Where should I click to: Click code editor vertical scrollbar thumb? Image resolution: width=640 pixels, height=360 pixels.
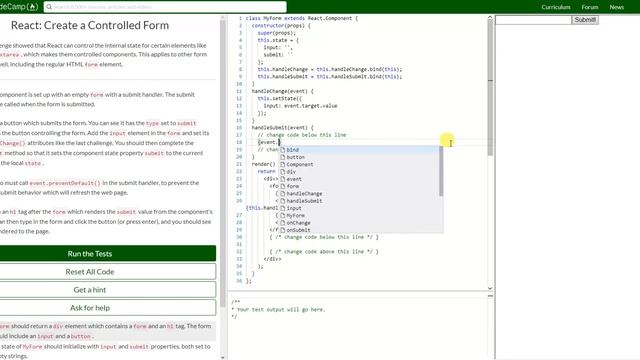click(490, 87)
